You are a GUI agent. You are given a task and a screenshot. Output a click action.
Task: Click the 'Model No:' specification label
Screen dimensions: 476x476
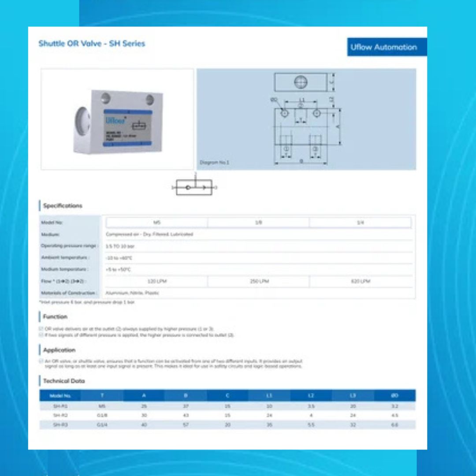(x=52, y=223)
